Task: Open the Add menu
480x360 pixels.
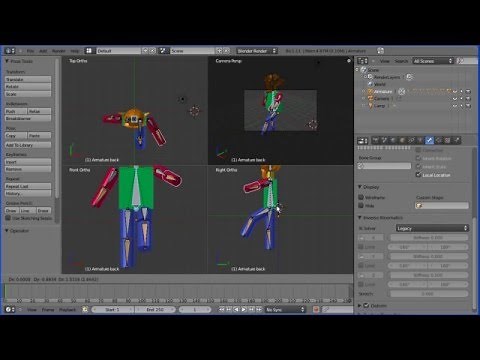Action: click(x=43, y=51)
